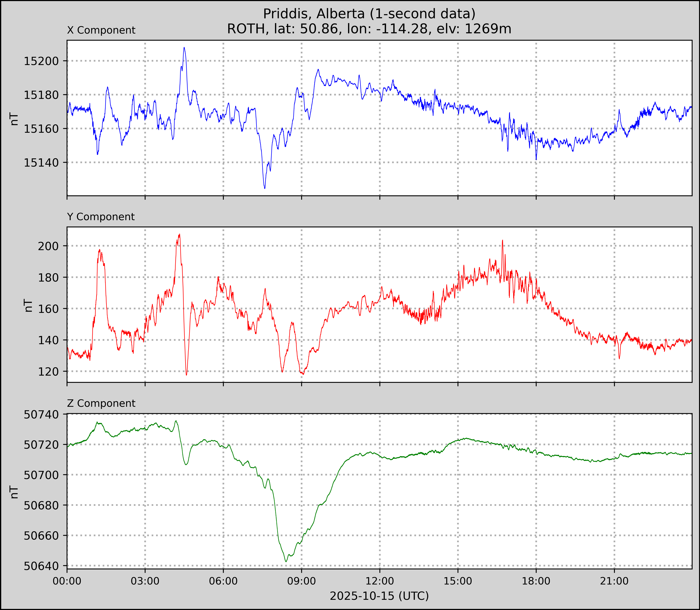Click the 21:00 time axis label
This screenshot has width=700, height=610.
pos(614,581)
